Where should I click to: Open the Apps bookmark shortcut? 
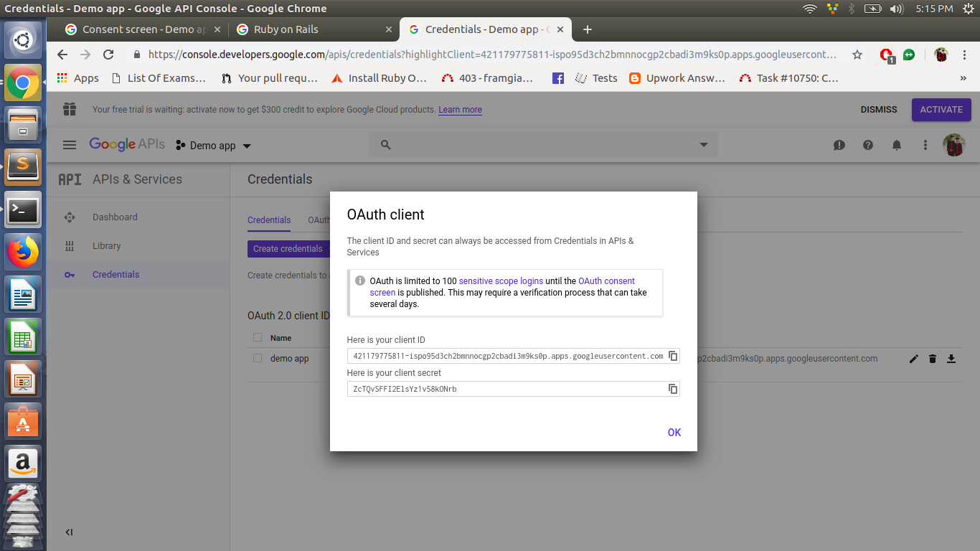pos(77,78)
